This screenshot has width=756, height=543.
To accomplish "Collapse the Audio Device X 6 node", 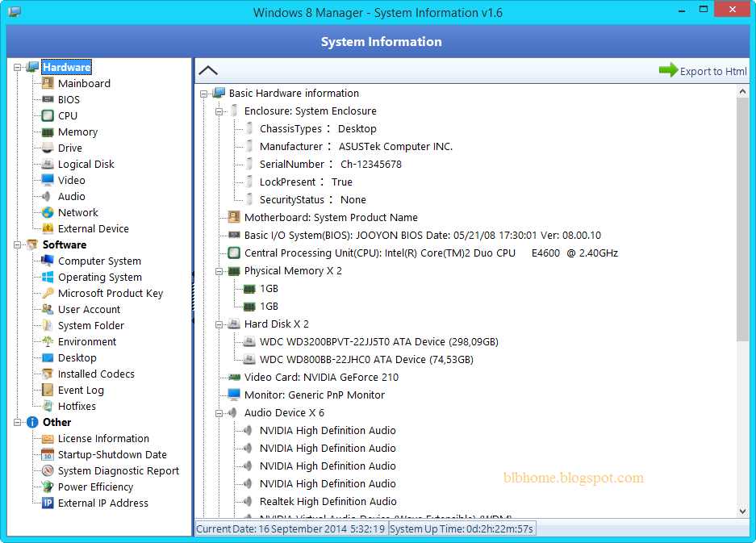I will [x=219, y=413].
